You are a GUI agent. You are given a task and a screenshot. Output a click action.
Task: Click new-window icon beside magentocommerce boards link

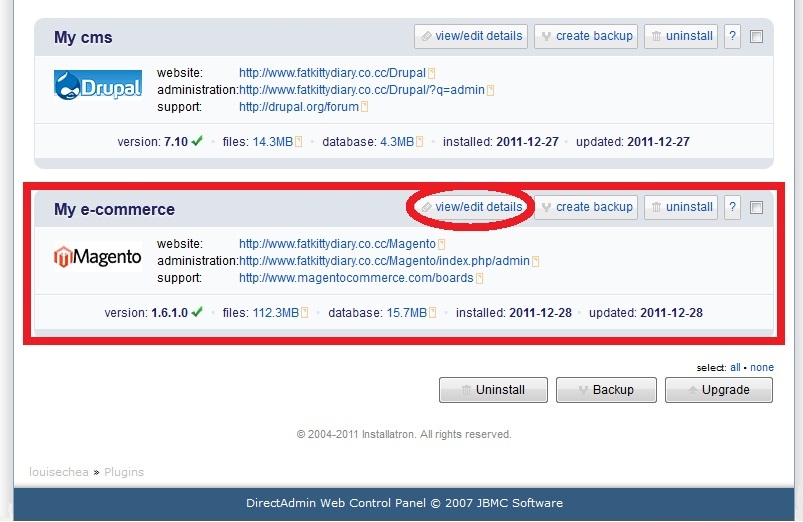[x=480, y=278]
